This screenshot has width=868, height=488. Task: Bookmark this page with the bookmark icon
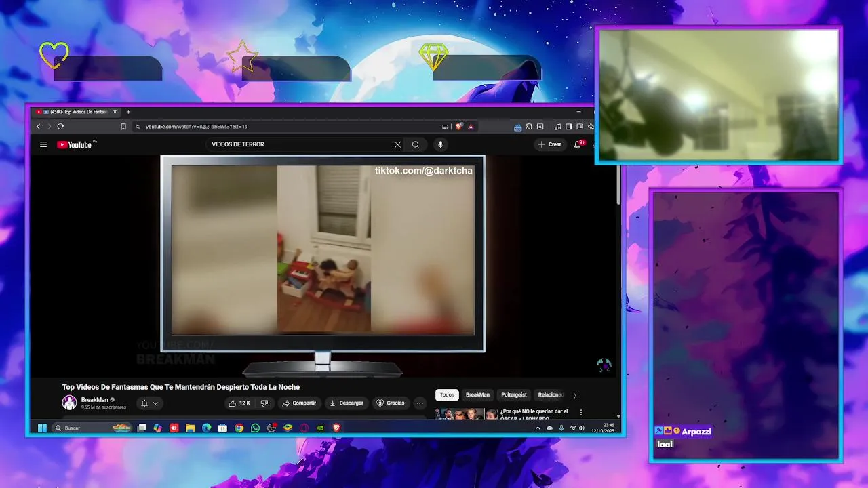[123, 127]
